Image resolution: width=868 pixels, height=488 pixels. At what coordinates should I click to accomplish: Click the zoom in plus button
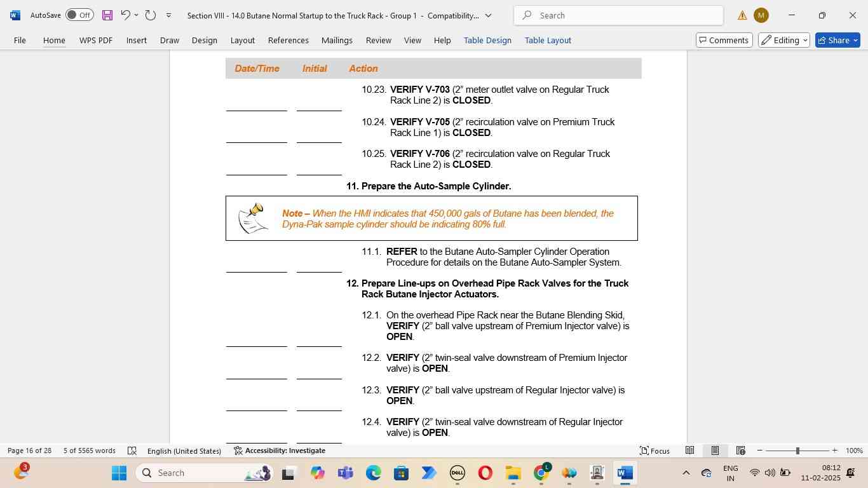[835, 451]
